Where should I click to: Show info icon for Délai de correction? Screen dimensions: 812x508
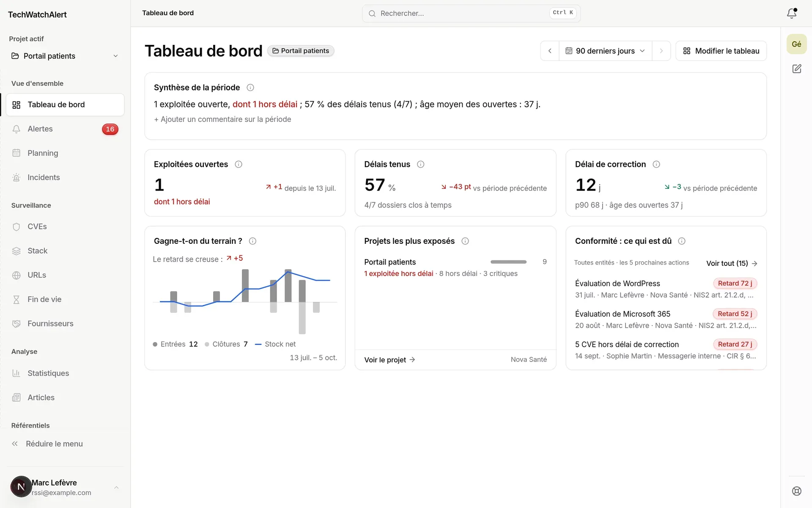(656, 164)
